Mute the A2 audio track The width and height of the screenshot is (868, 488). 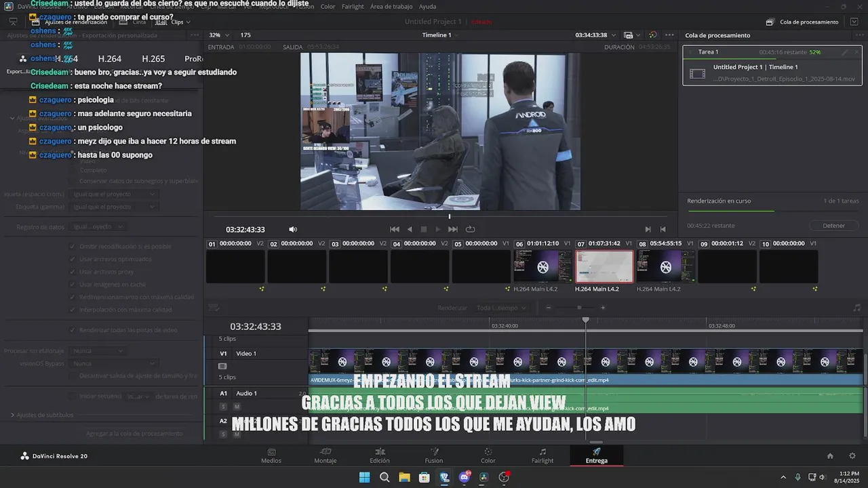click(x=237, y=434)
